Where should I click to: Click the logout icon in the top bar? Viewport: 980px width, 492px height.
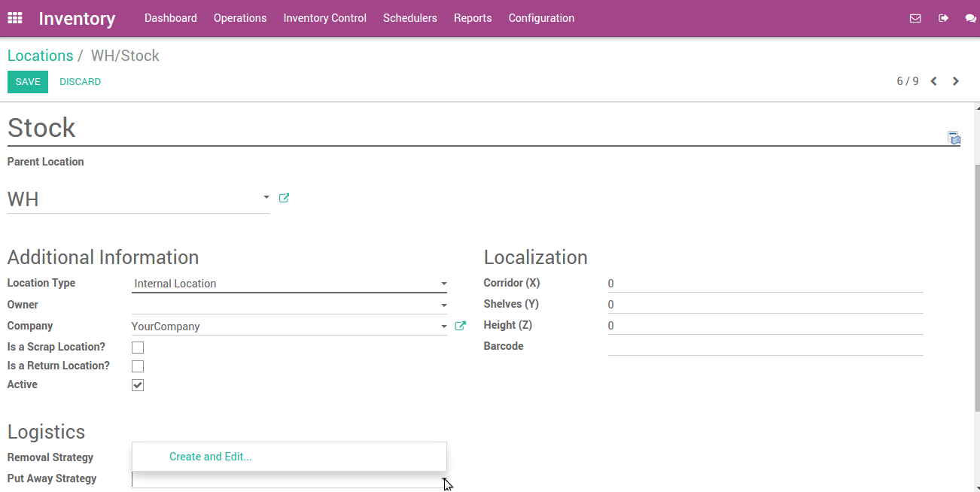(x=943, y=18)
